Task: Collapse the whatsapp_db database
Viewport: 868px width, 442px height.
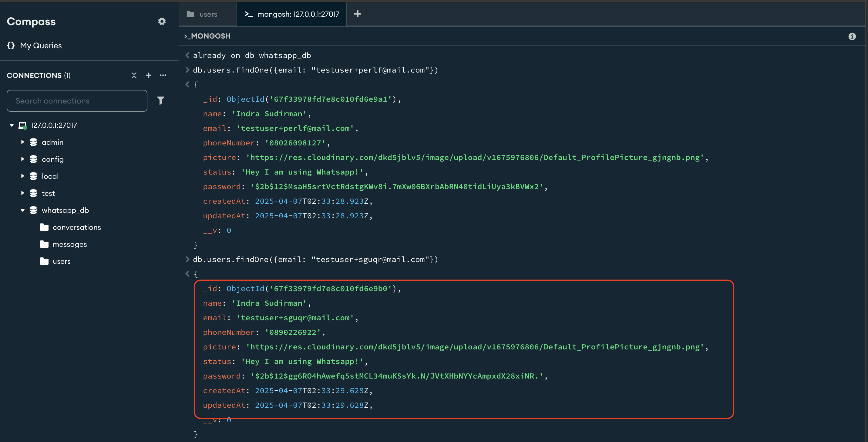Action: [x=22, y=210]
